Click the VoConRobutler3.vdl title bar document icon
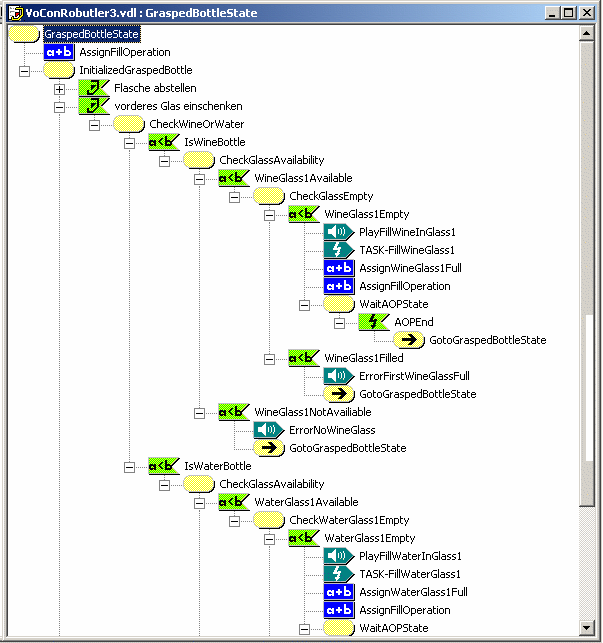Screen dimensions: 603x643 point(12,12)
